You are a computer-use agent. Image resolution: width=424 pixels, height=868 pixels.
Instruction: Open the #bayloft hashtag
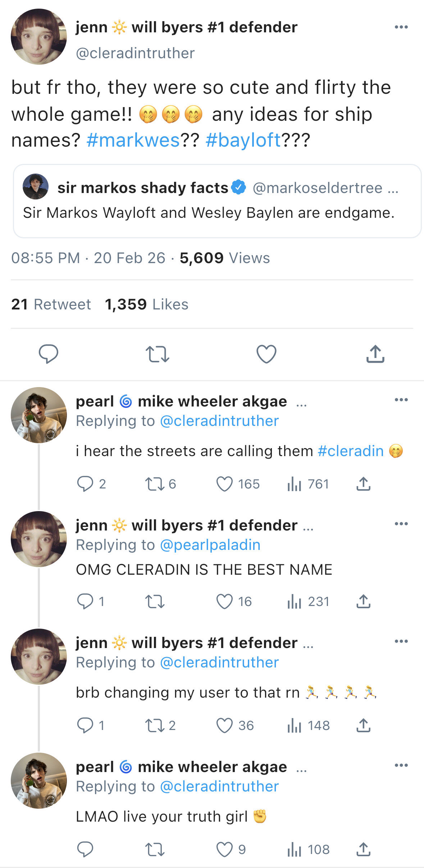point(243,140)
